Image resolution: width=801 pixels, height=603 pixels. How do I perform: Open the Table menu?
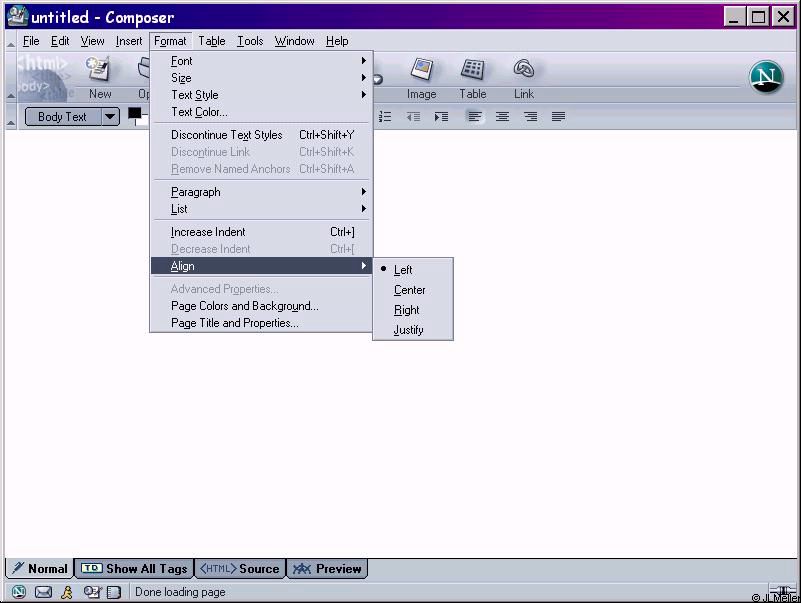click(211, 41)
